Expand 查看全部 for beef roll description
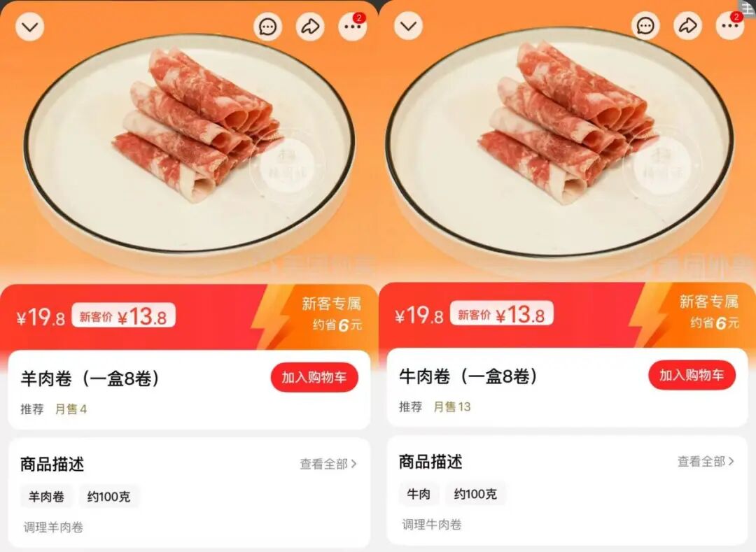Image resolution: width=756 pixels, height=552 pixels. [706, 462]
